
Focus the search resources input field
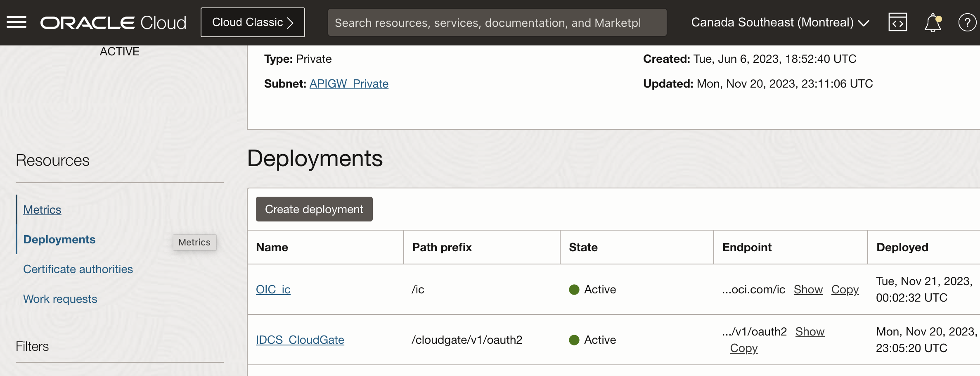497,23
